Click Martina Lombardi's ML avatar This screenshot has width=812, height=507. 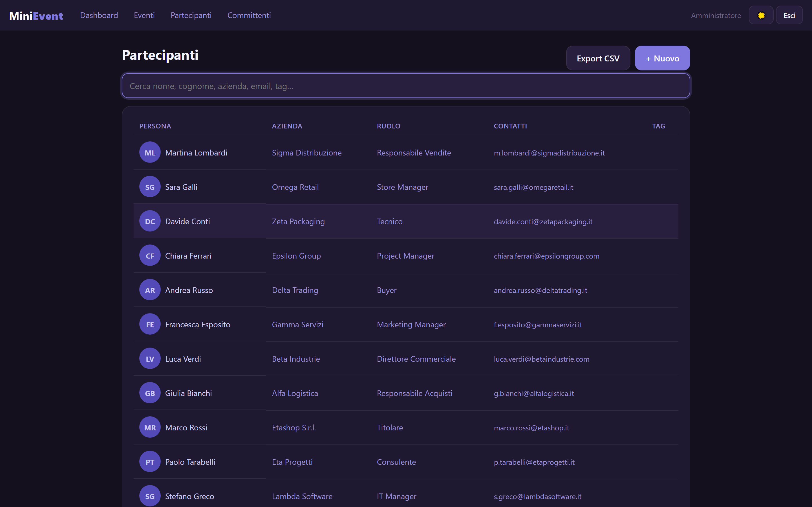tap(150, 153)
